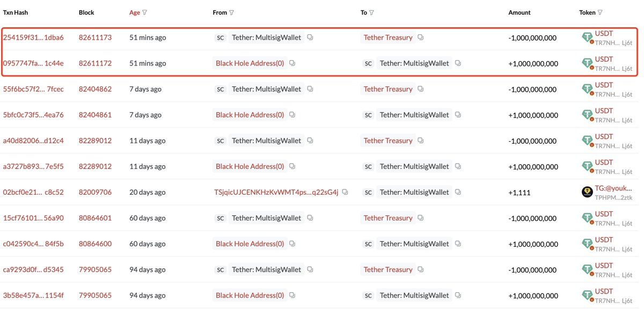
Task: Copy the TSjqicUJCENKHzKvWMT4ps sender address
Action: 345,192
